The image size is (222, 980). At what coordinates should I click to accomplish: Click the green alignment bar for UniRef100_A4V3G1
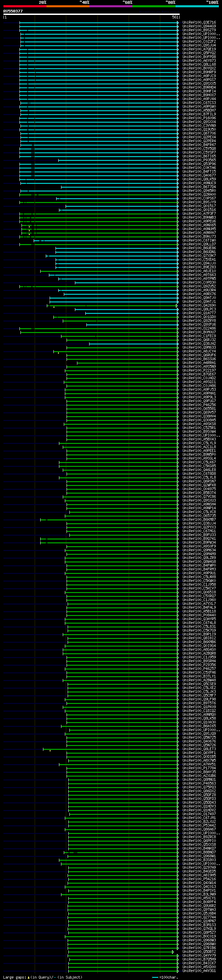coord(124,971)
